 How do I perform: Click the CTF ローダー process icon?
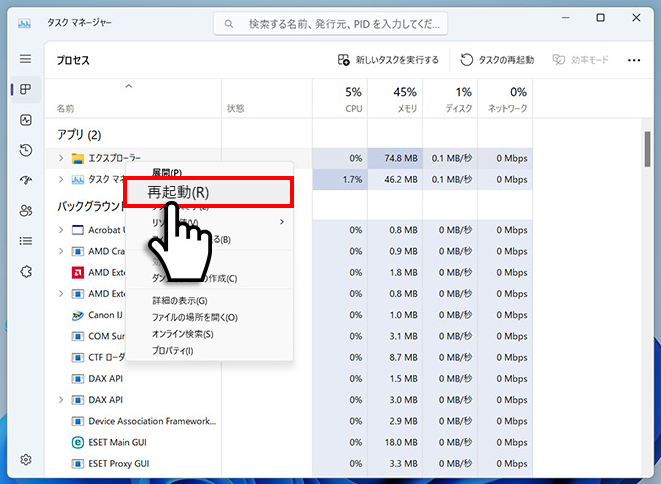(78, 358)
